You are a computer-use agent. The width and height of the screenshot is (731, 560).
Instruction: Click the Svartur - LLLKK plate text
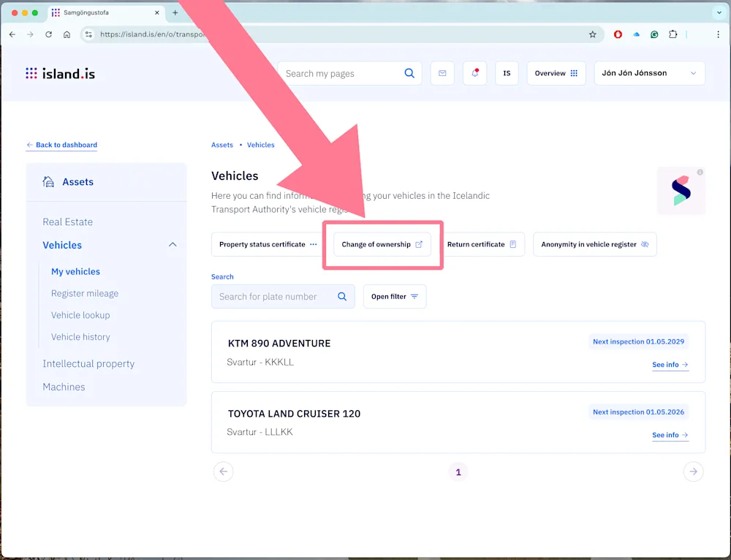click(x=260, y=432)
